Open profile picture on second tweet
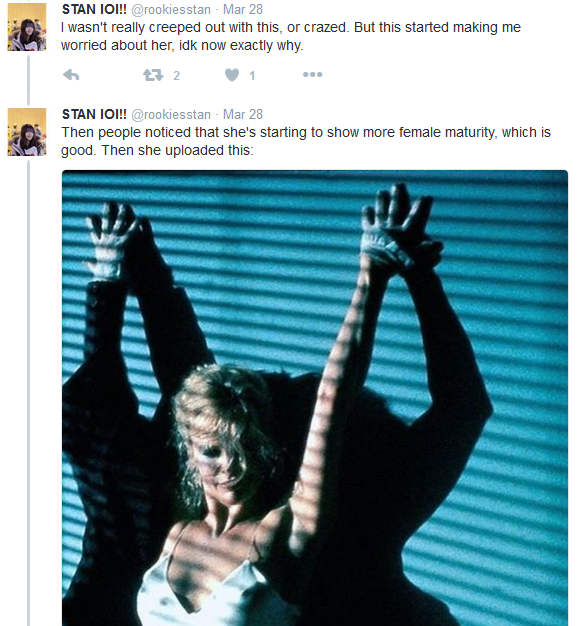This screenshot has height=626, width=578. [27, 132]
